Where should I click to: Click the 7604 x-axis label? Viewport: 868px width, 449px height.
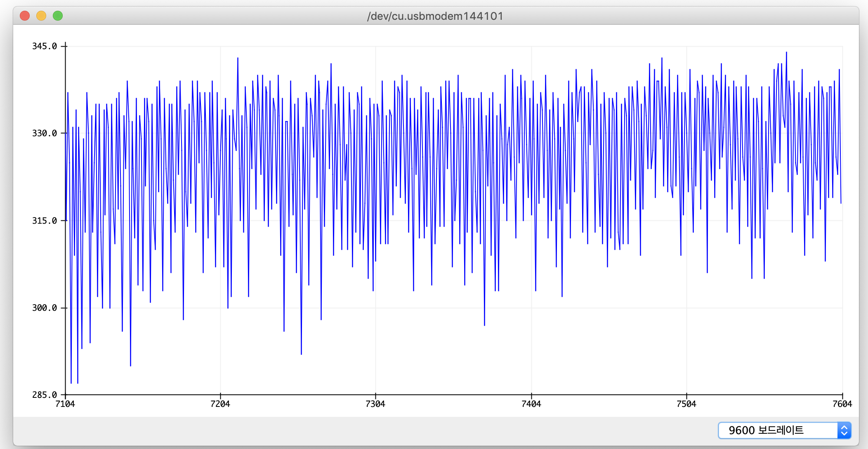coord(842,404)
